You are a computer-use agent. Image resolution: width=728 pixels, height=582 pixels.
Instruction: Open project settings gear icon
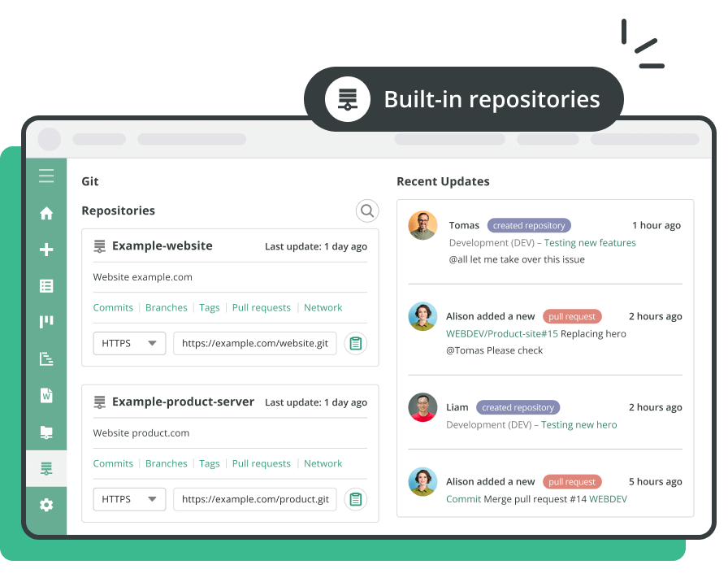(46, 505)
